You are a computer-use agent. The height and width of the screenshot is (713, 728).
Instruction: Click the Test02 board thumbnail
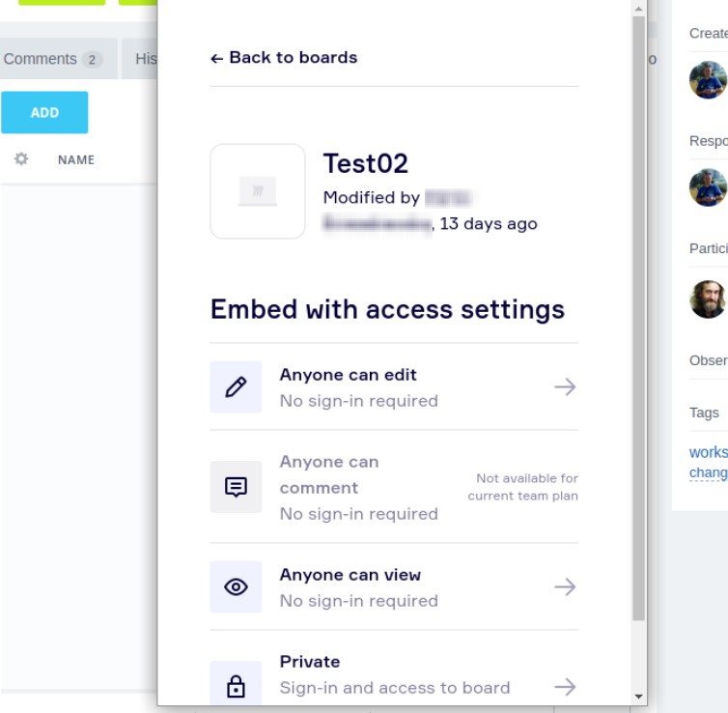(258, 191)
